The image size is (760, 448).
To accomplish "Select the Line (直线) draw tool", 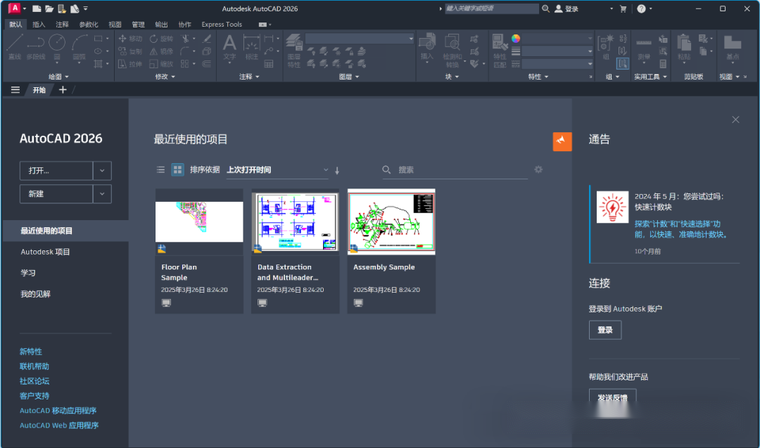I will pyautogui.click(x=15, y=48).
